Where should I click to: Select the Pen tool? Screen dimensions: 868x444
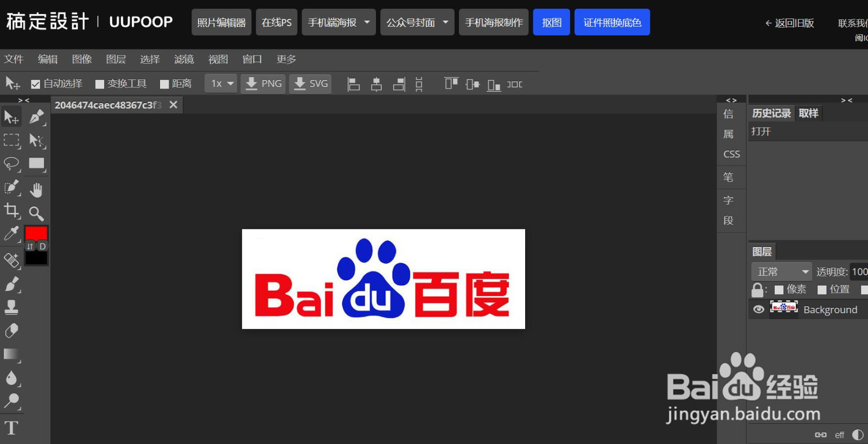(37, 117)
